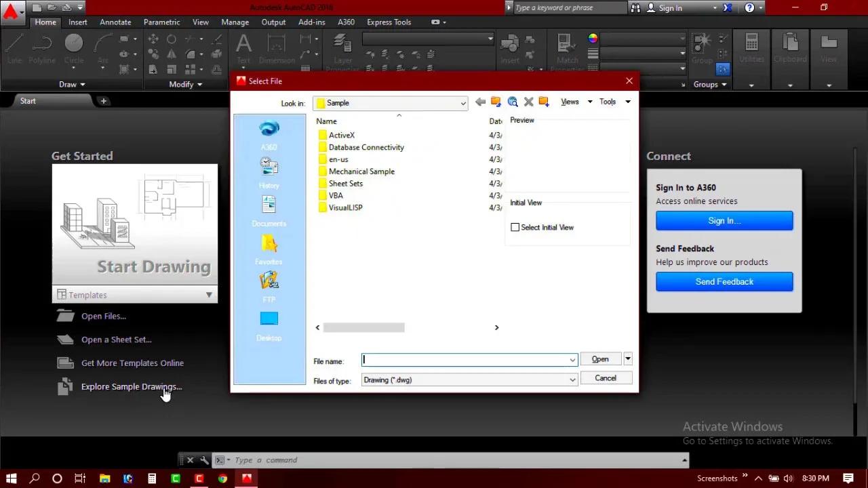Viewport: 868px width, 488px height.
Task: Open the Tools dropdown menu
Action: click(x=614, y=102)
